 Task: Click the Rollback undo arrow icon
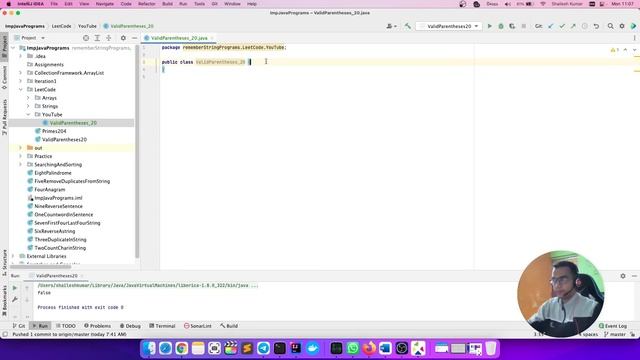596,26
